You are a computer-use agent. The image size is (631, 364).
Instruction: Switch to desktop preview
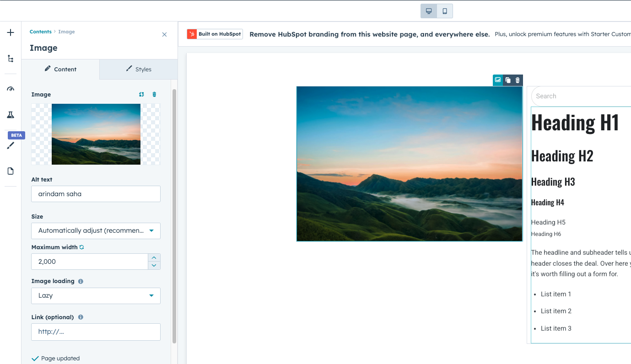429,11
